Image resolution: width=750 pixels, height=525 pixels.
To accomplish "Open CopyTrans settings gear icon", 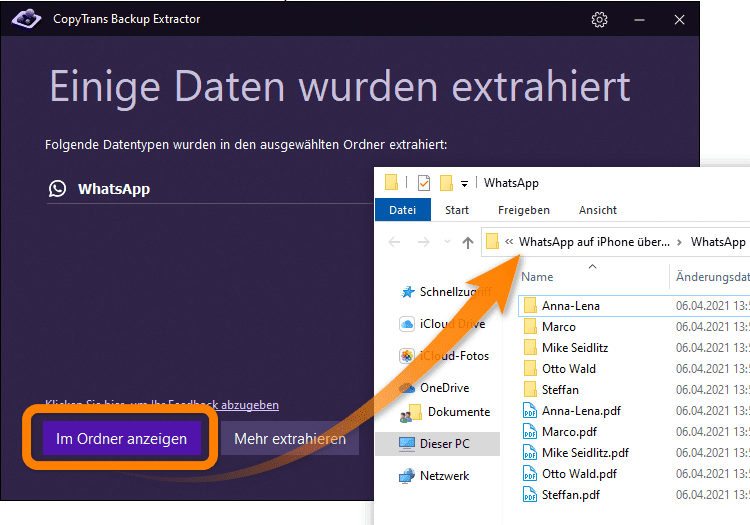I will [599, 20].
